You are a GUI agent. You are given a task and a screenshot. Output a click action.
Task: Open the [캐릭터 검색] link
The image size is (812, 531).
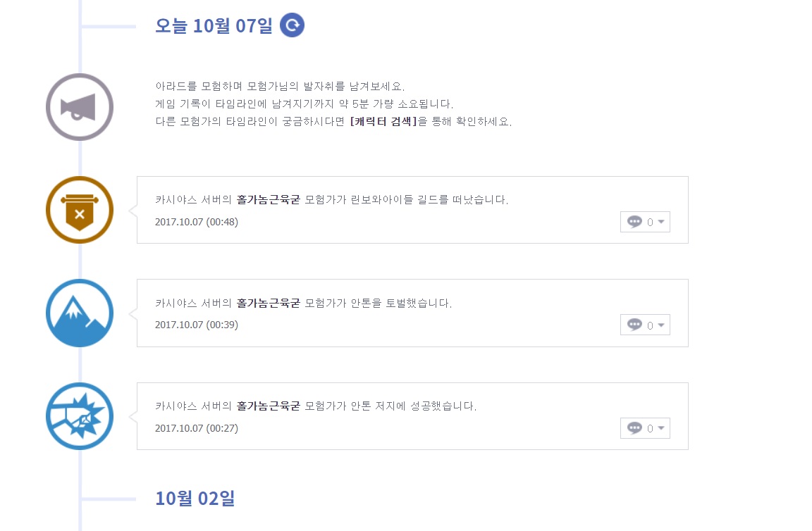tap(383, 121)
